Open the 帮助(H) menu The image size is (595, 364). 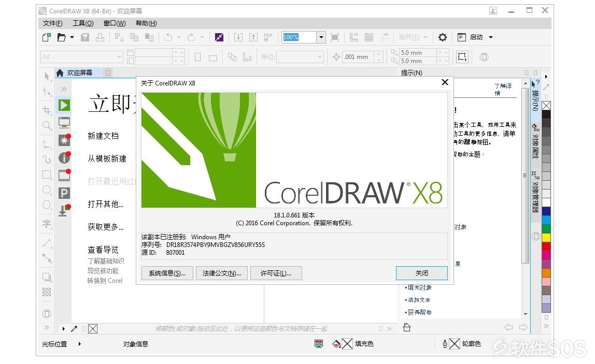coord(146,23)
